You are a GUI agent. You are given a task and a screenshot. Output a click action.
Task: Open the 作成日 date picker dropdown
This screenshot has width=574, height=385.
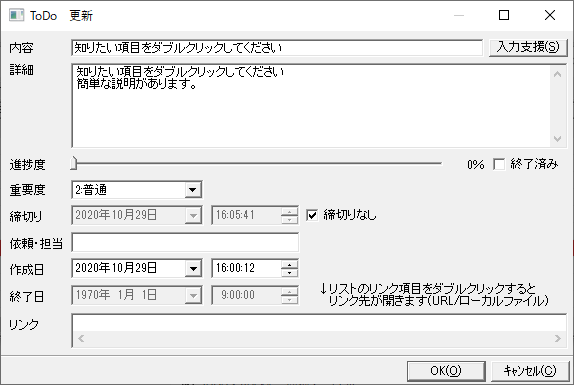pos(193,269)
